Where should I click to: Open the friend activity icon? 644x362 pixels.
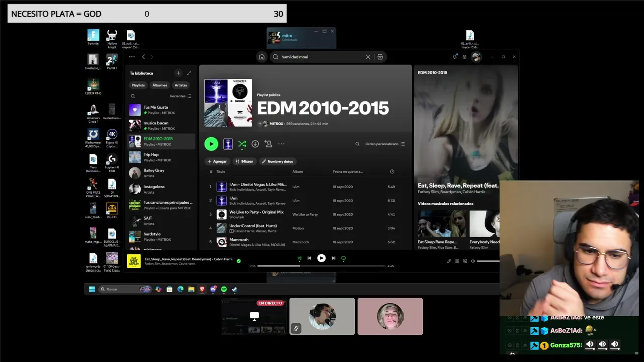[464, 57]
